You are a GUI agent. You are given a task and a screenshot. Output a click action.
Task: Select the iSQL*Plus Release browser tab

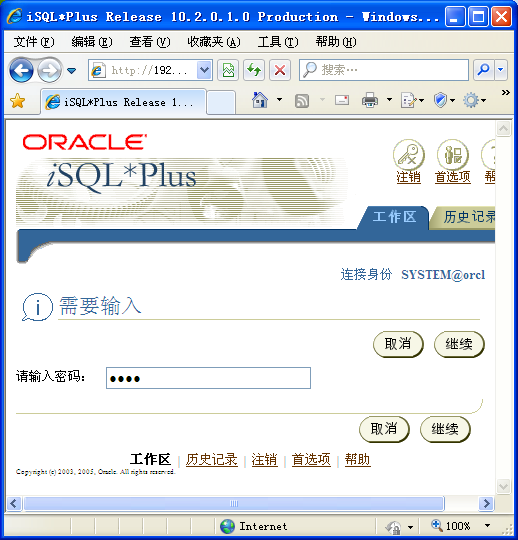[x=123, y=102]
